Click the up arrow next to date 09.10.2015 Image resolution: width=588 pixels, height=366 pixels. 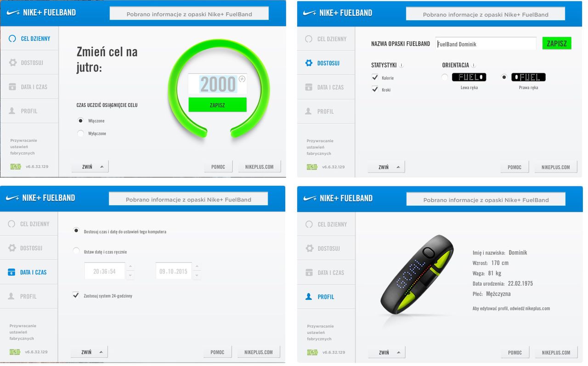(x=197, y=267)
